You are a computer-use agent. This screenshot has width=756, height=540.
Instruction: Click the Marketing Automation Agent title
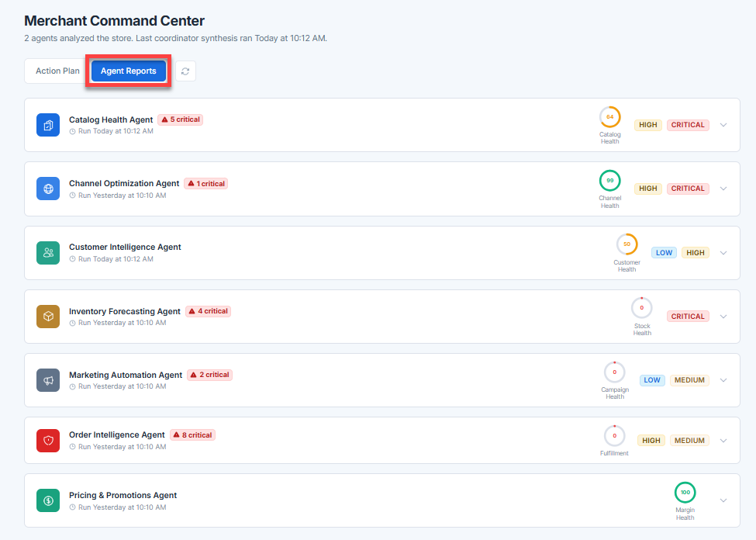[x=126, y=375]
